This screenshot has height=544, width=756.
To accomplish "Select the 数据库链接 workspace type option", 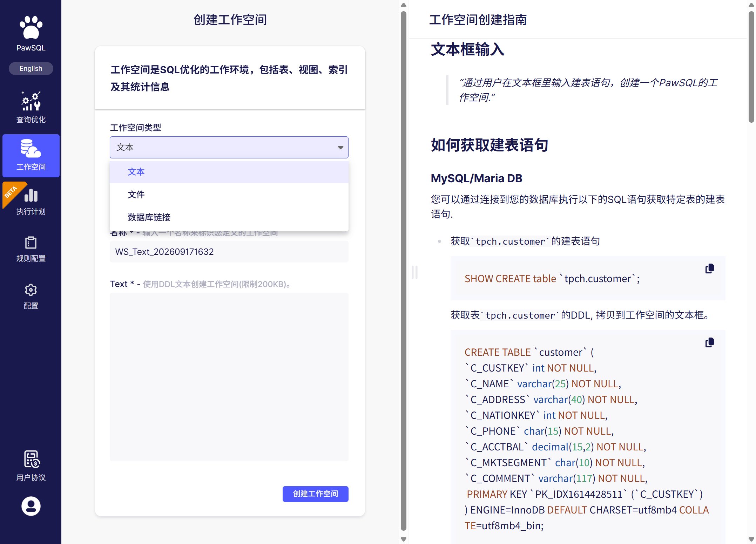I will point(229,217).
